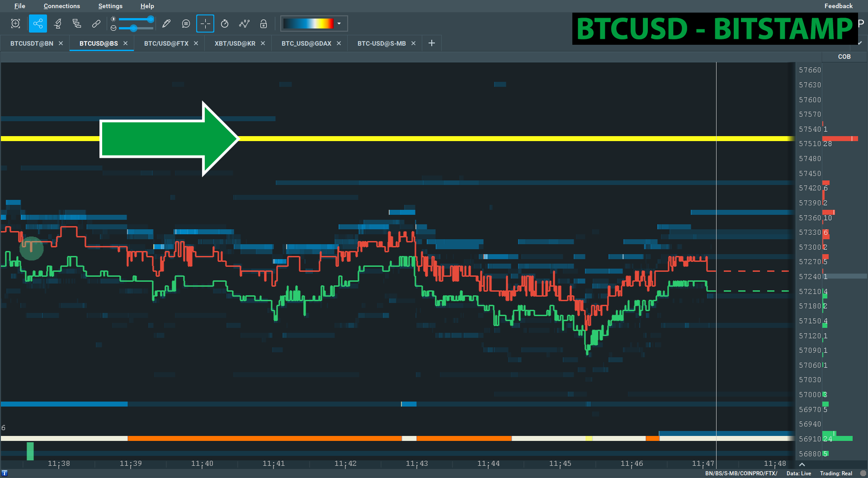Click the 57510 price level

(810, 144)
